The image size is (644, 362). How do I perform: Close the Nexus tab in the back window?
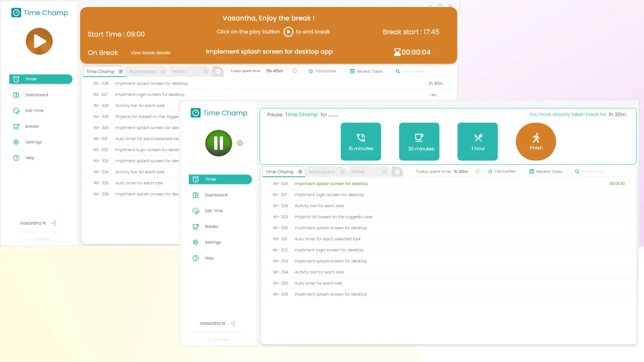click(206, 71)
